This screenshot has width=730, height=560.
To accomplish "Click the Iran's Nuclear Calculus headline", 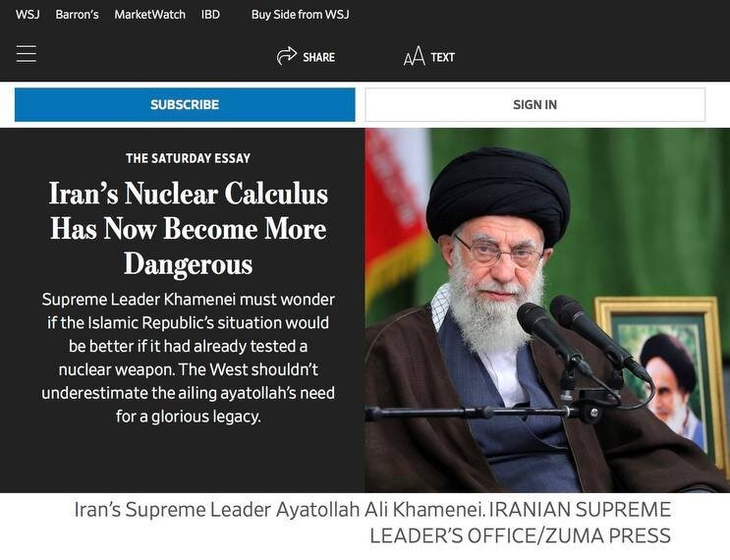I will coord(188,229).
